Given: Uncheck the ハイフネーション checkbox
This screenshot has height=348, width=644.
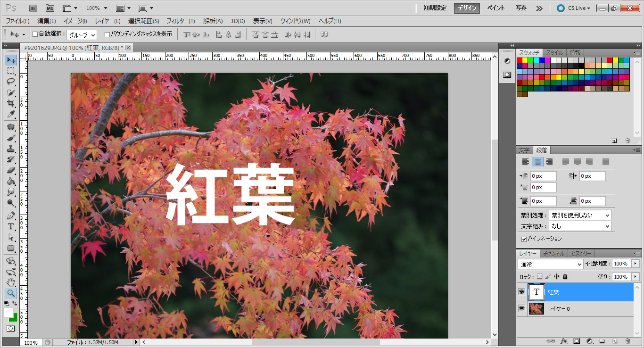Looking at the screenshot, I should tap(524, 239).
